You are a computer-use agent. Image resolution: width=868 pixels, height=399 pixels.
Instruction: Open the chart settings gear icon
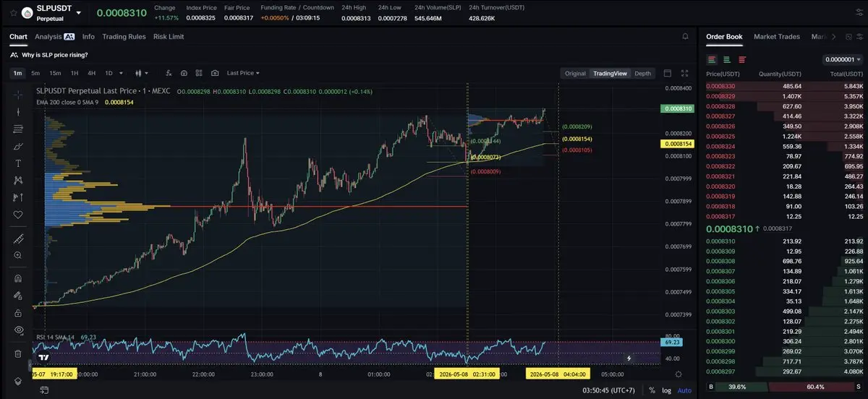[x=678, y=373]
